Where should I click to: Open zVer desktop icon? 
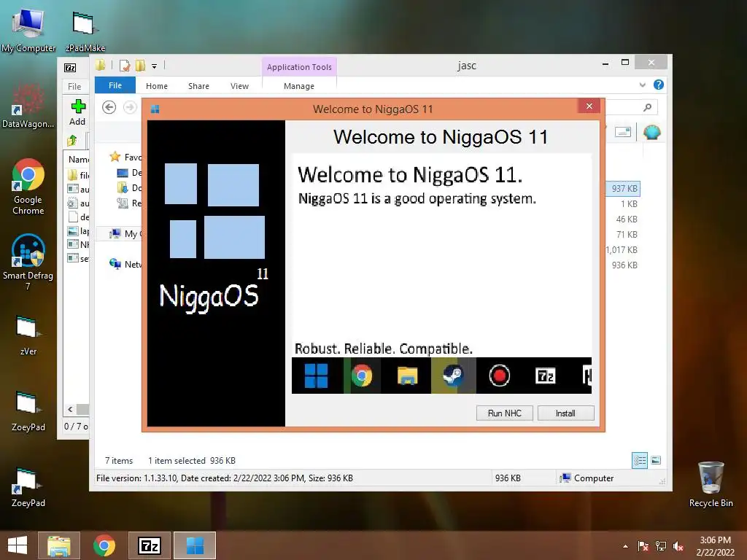click(28, 335)
